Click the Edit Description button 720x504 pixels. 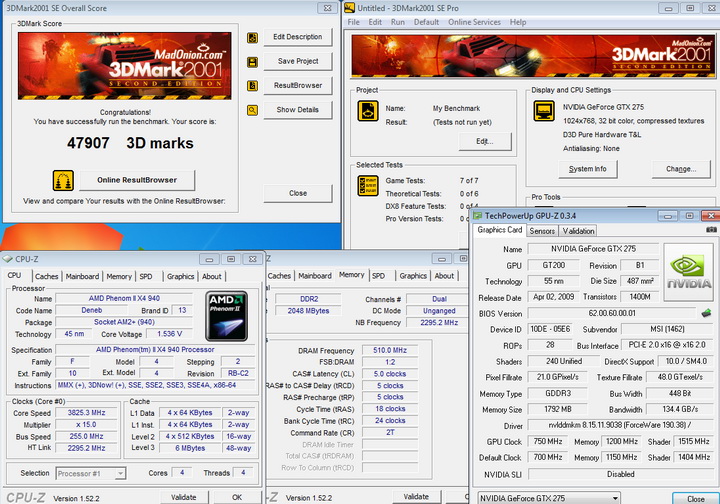pyautogui.click(x=298, y=37)
